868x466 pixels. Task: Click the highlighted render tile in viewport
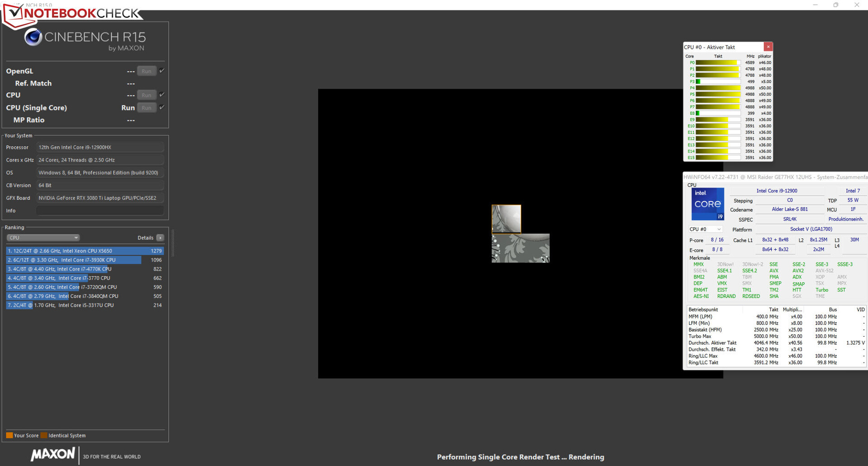pyautogui.click(x=506, y=219)
